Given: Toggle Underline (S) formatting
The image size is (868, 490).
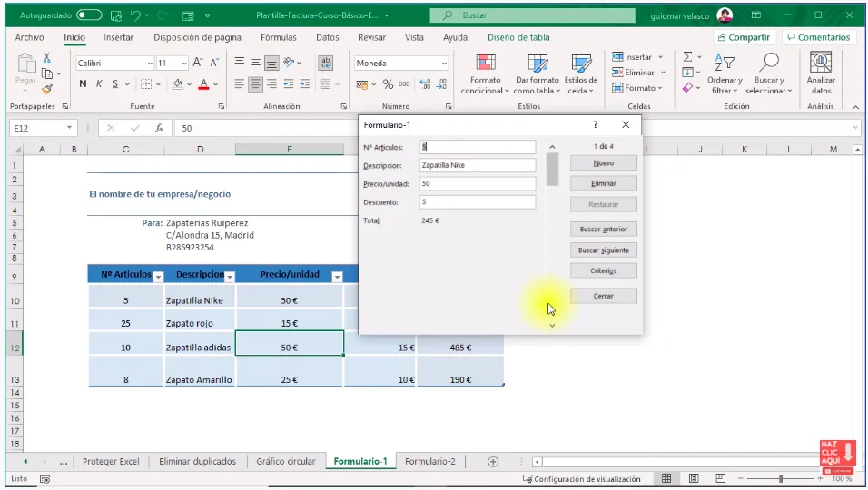Looking at the screenshot, I should 115,84.
